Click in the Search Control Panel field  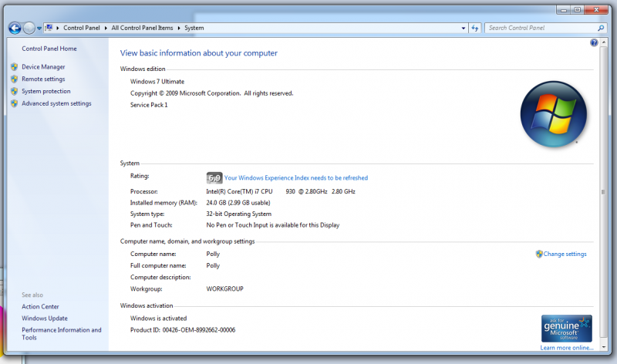tap(540, 28)
